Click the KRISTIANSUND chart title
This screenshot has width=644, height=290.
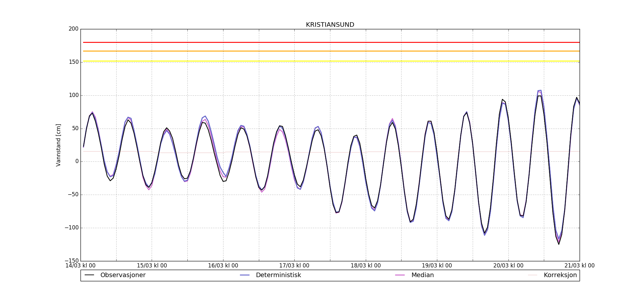tap(330, 25)
